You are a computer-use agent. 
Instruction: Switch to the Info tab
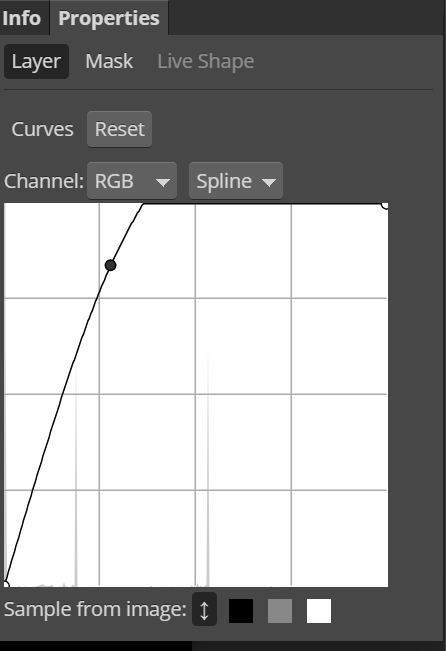click(x=22, y=18)
